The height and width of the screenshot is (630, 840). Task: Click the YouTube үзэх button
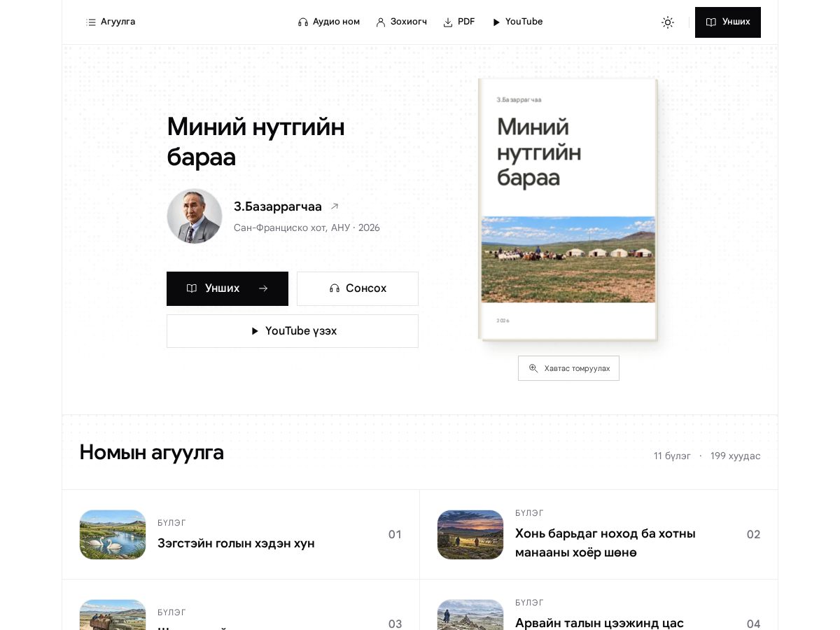click(293, 331)
